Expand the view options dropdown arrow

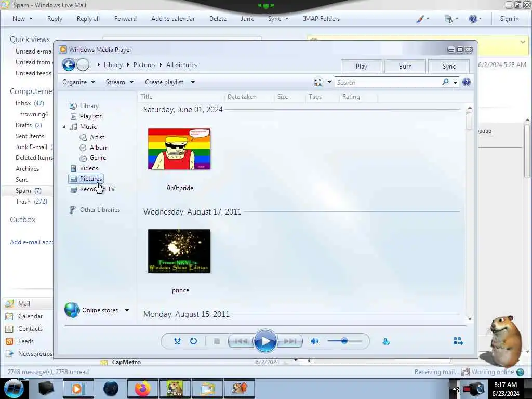pos(329,82)
